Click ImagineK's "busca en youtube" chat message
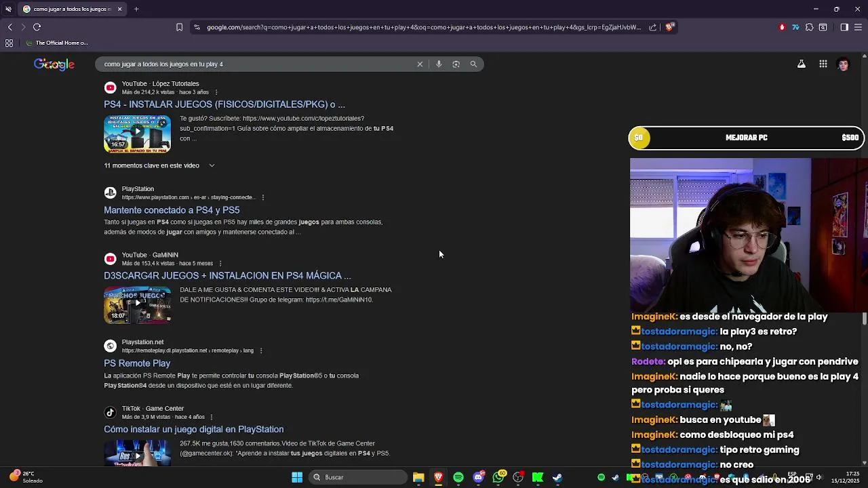This screenshot has width=868, height=488. pos(703,420)
